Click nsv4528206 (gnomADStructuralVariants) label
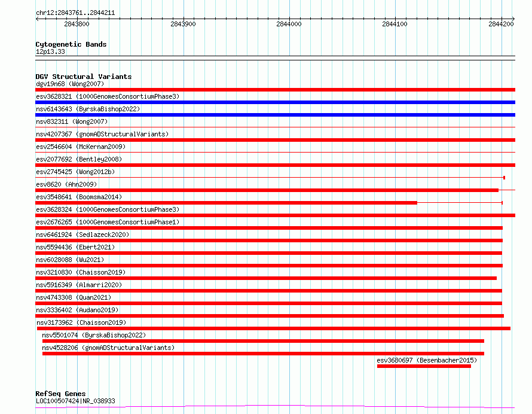 tap(108, 348)
